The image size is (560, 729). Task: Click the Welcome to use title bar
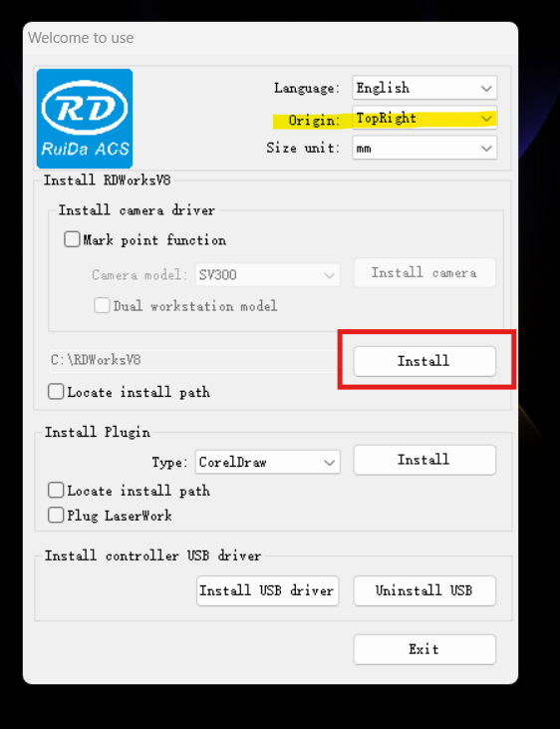pyautogui.click(x=270, y=38)
